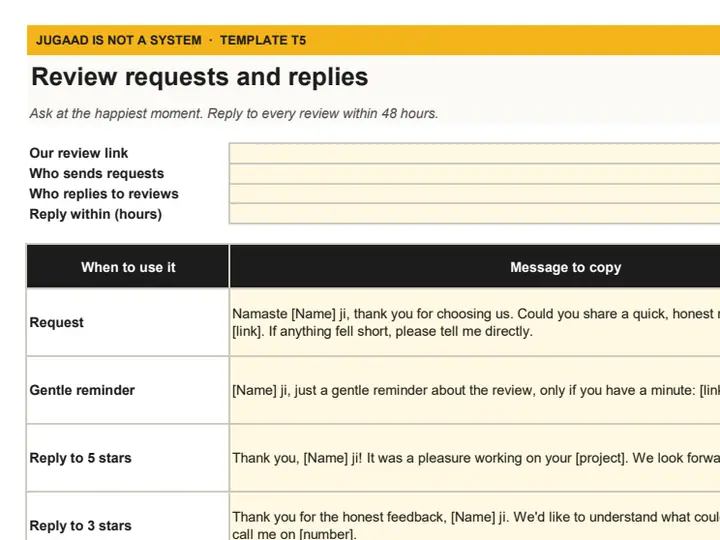The height and width of the screenshot is (540, 720).
Task: Click the Namaste request message cell
Action: [475, 322]
